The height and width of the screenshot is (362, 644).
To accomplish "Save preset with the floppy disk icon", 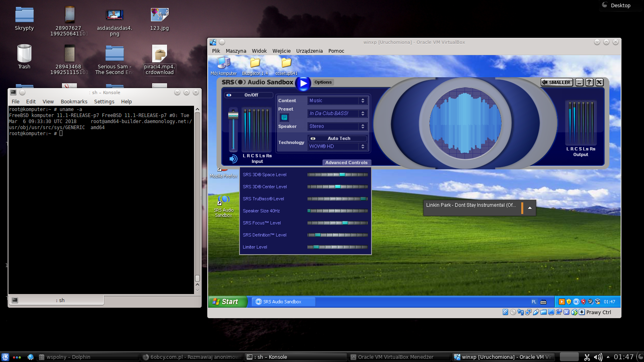I will pos(284,117).
